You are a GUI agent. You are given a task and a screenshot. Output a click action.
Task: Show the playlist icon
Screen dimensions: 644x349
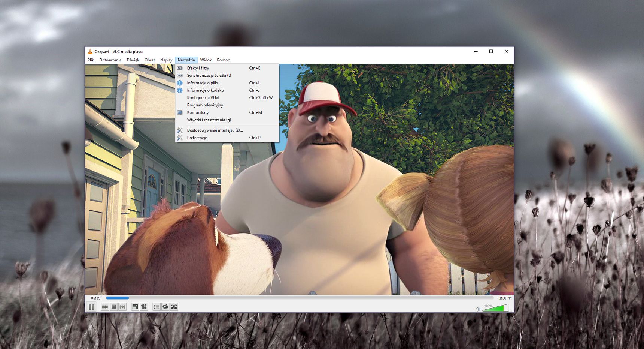point(157,307)
